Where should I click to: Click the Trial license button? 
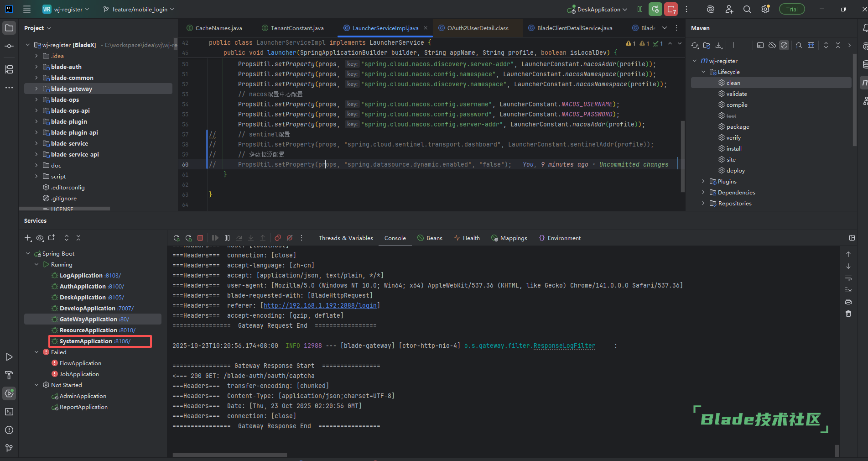pos(792,9)
